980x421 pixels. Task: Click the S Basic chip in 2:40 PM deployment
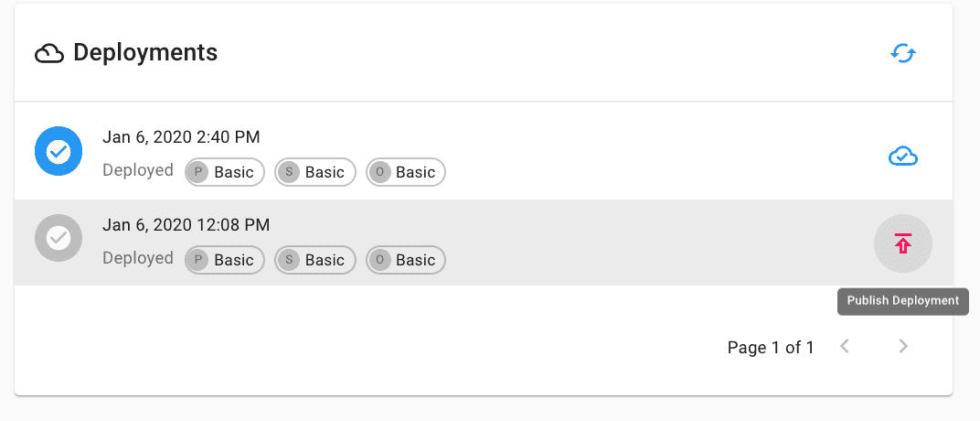315,172
